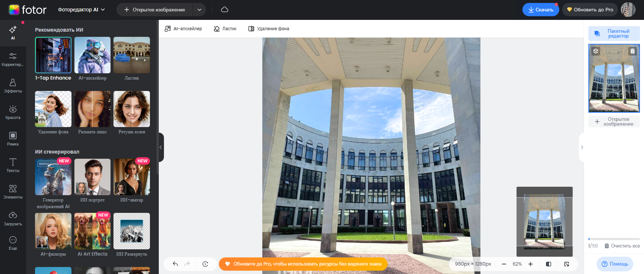The height and width of the screenshot is (274, 644).
Task: Click the cloud save icon
Action: click(225, 10)
